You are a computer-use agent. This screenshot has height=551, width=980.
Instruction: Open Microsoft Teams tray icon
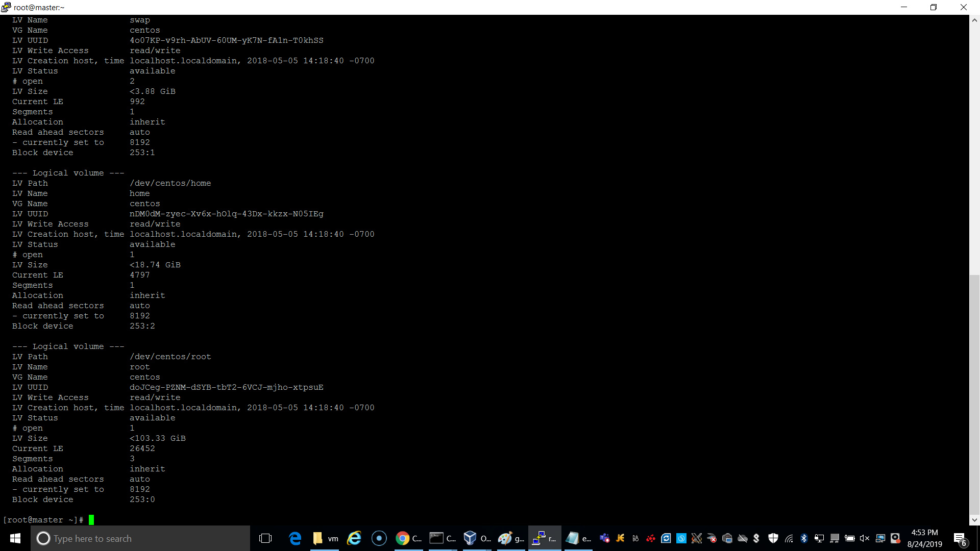pyautogui.click(x=605, y=538)
